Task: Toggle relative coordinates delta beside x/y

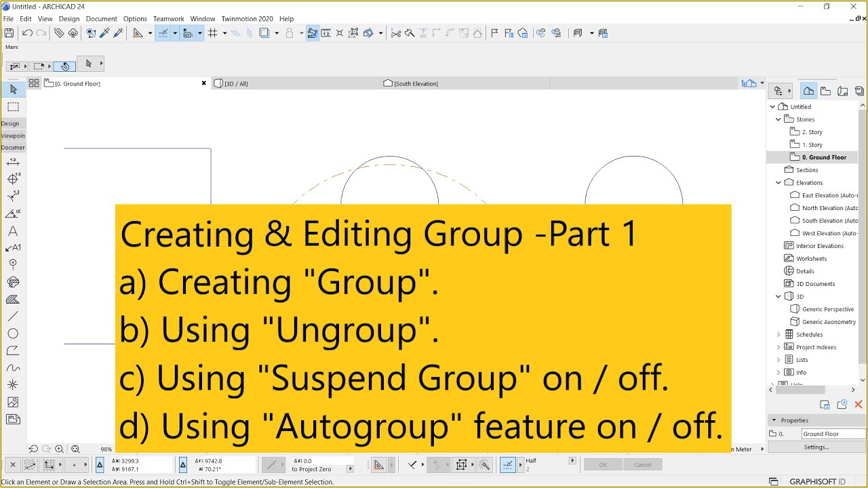Action: click(x=100, y=465)
